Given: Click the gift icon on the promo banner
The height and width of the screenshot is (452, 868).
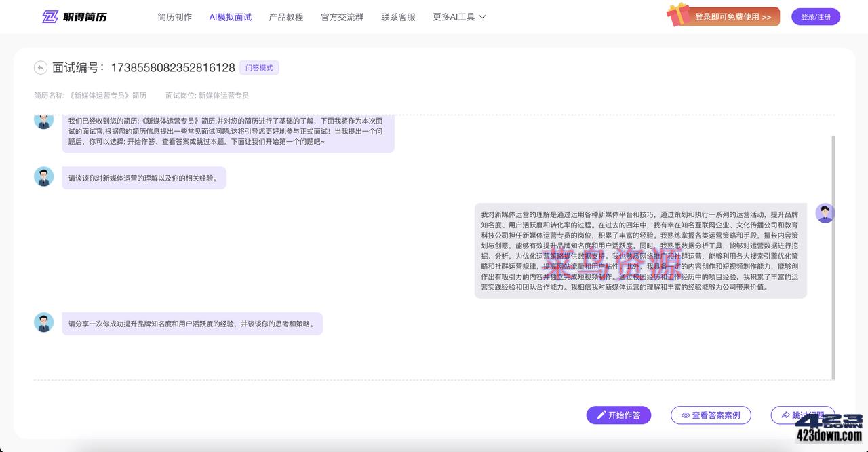Looking at the screenshot, I should 676,16.
